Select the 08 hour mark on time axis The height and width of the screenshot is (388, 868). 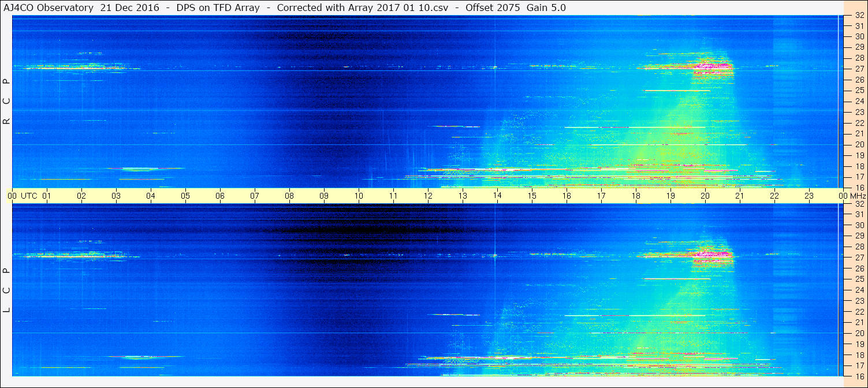[x=289, y=196]
